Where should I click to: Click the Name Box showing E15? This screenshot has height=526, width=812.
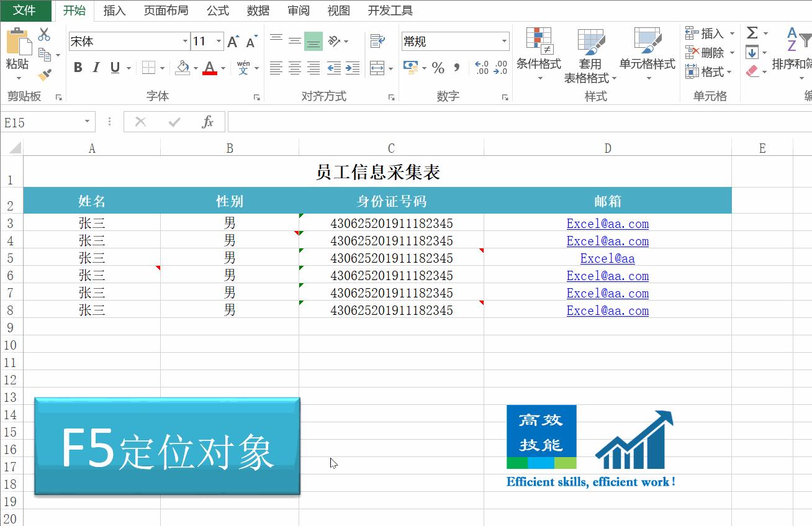point(40,122)
